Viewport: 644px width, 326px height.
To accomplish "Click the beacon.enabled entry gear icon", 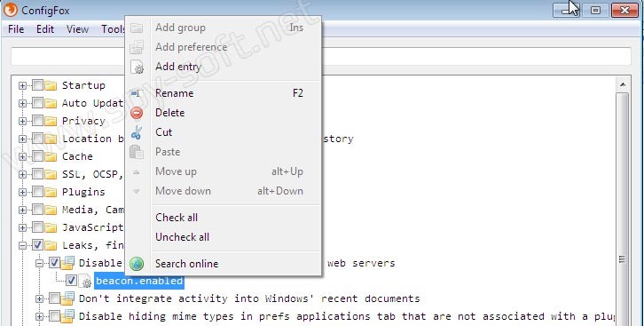I will [85, 281].
